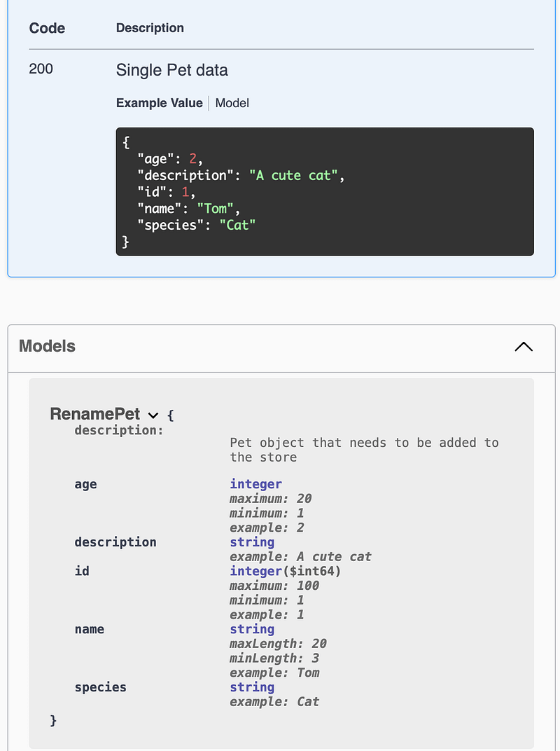Collapse the Models section using the chevron

tap(524, 346)
